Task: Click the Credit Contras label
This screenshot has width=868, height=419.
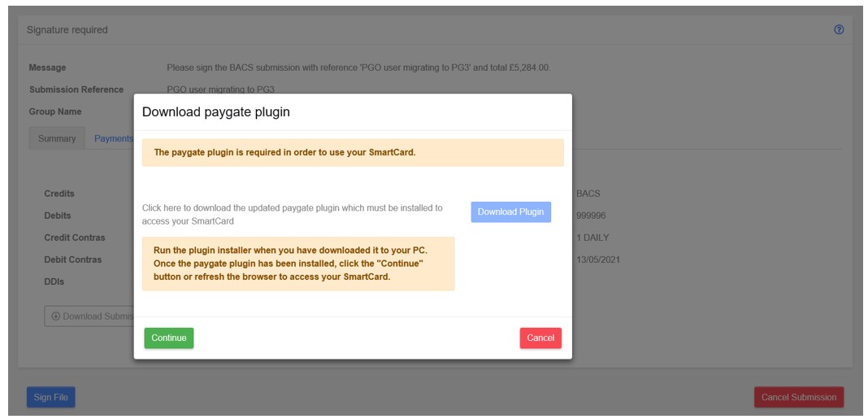Action: tap(75, 238)
